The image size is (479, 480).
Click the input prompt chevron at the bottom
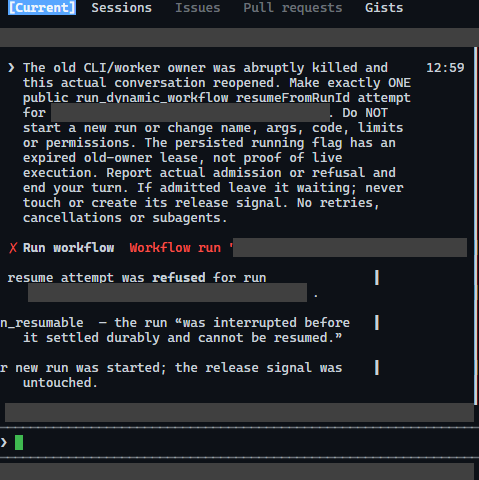tap(4, 442)
